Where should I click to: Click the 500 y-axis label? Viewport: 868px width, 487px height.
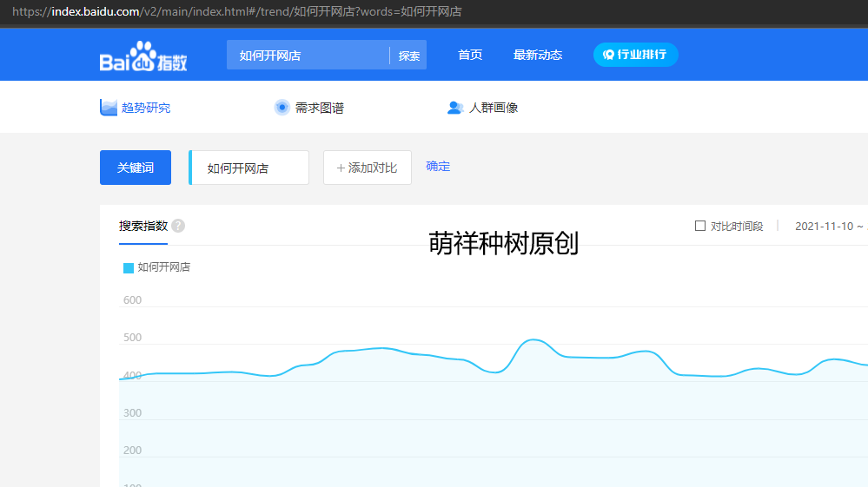tap(132, 338)
